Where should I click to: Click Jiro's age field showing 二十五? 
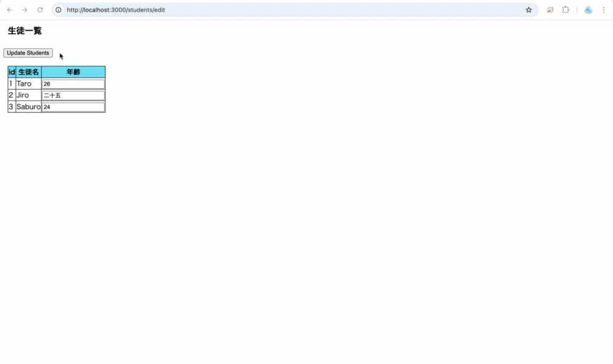[72, 95]
